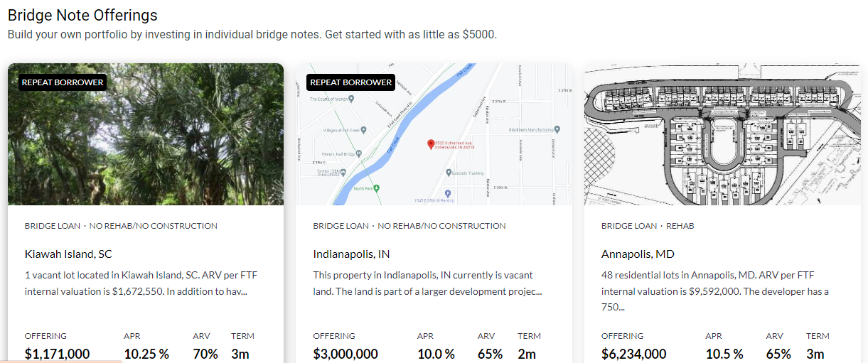Click the E 35th St Parking marker
The height and width of the screenshot is (363, 868).
click(x=447, y=193)
